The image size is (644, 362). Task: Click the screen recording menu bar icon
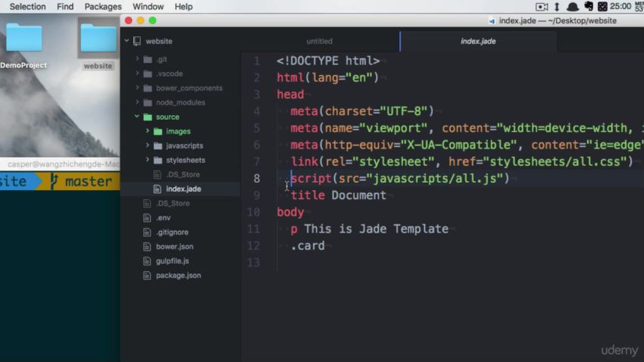coord(542,7)
